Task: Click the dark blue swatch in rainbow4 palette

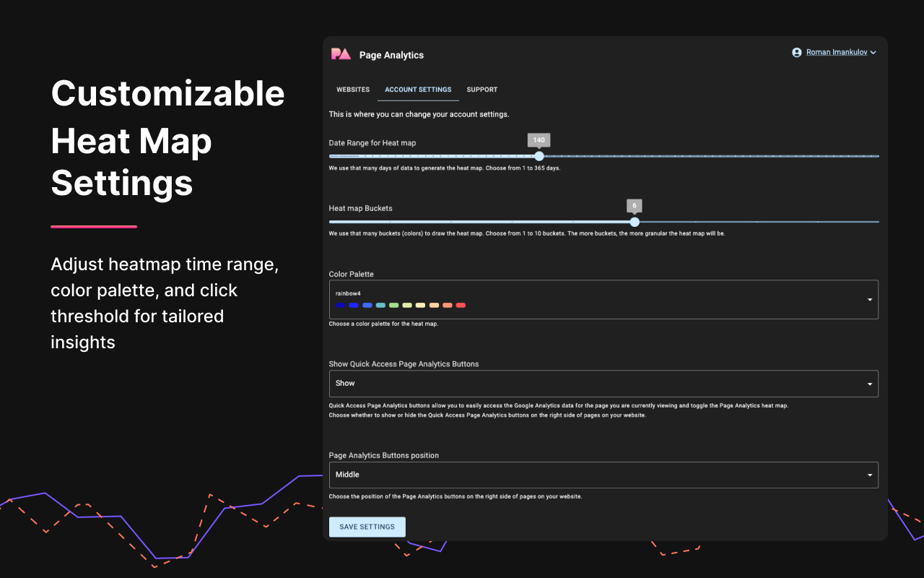Action: 341,306
